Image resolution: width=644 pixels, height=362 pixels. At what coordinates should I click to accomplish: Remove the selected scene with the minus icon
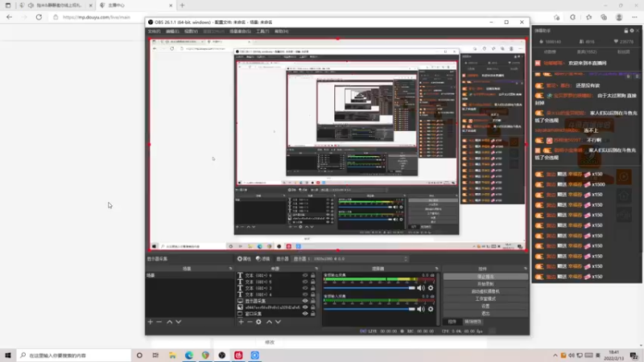pos(159,323)
